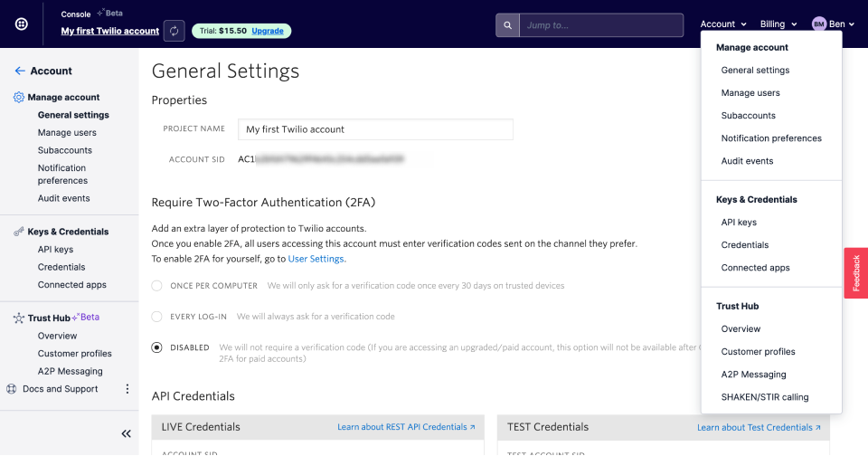
Task: Open Learn about REST API Credentials link
Action: coord(406,427)
